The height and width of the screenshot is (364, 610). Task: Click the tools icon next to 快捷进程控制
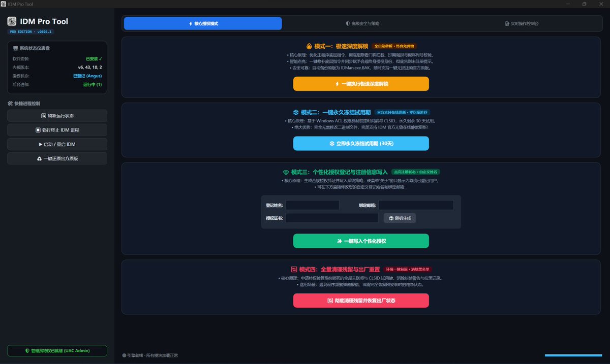point(10,104)
